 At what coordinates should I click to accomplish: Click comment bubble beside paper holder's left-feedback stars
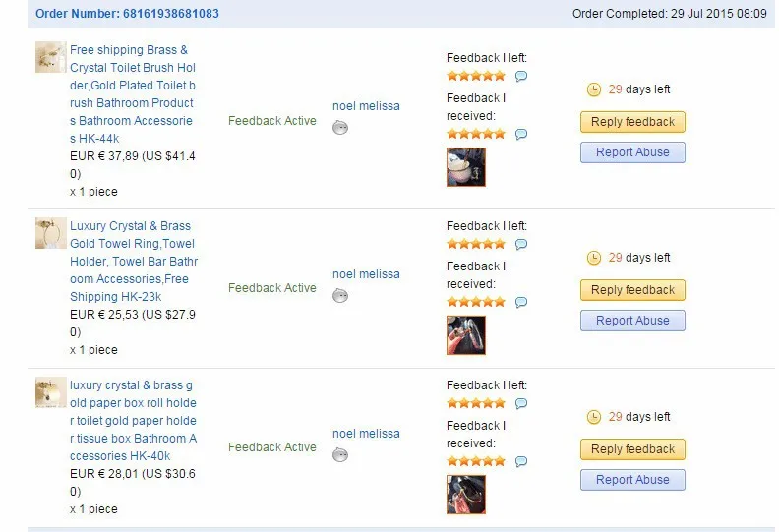pyautogui.click(x=521, y=403)
